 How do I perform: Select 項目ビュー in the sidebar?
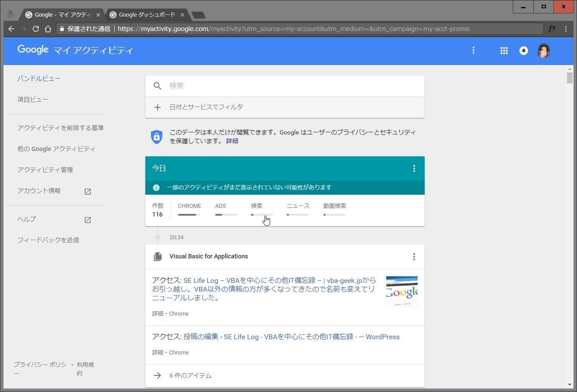click(x=33, y=100)
